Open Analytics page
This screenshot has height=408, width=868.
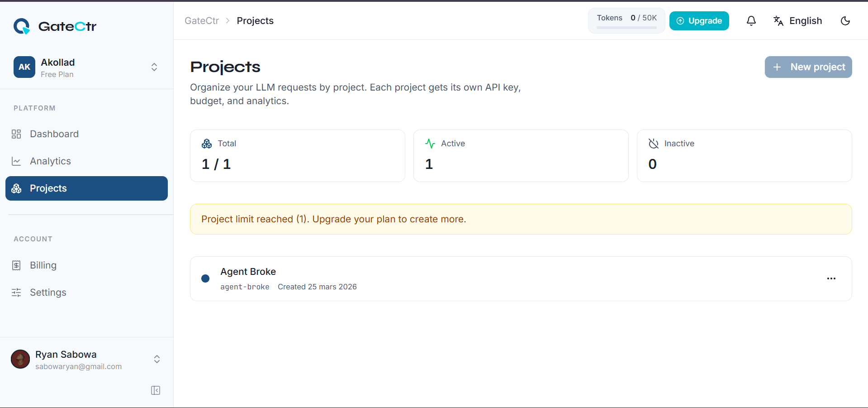[x=50, y=161]
